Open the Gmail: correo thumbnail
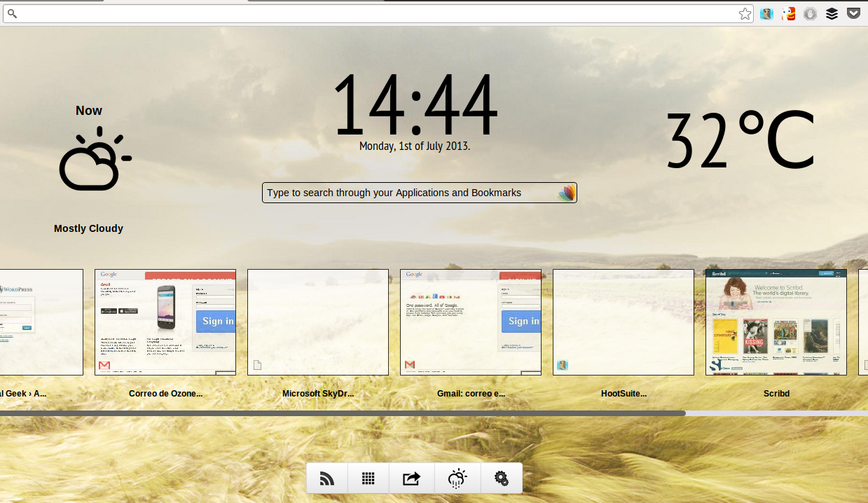Screen dimensions: 868x503 (471, 322)
